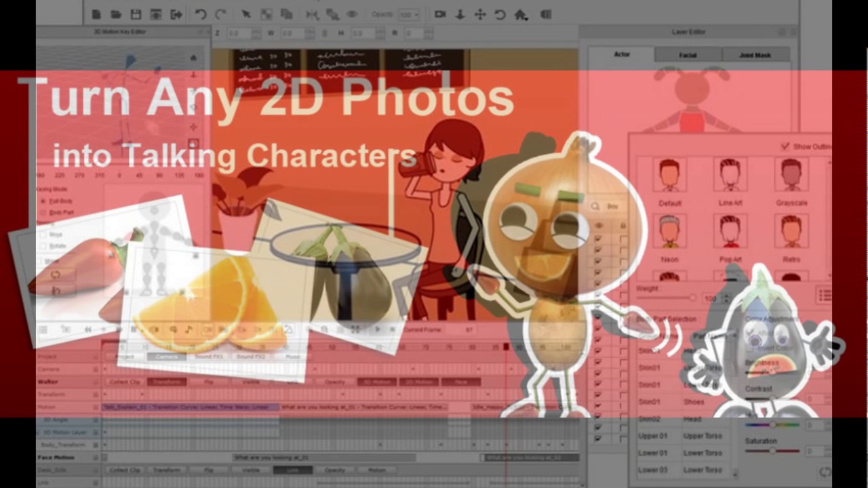Click the Open Project folder icon
This screenshot has height=488, width=868.
point(116,14)
